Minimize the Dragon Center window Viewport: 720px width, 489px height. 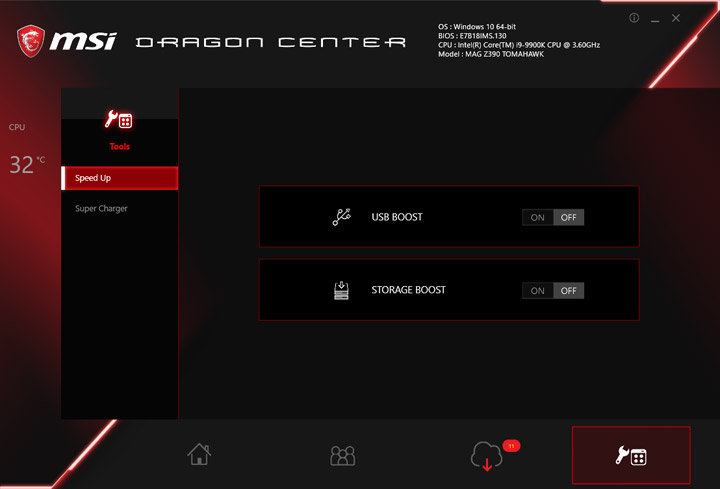(x=655, y=19)
